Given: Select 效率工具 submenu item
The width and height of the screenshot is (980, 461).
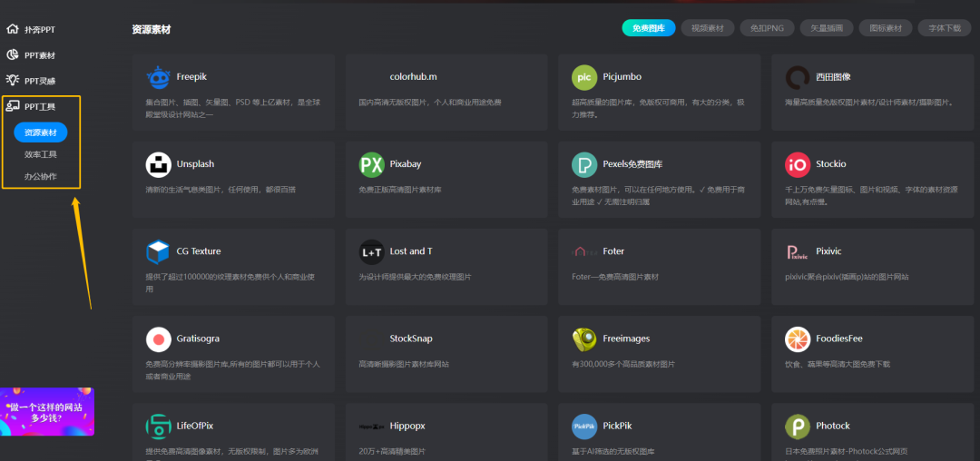Looking at the screenshot, I should click(41, 154).
